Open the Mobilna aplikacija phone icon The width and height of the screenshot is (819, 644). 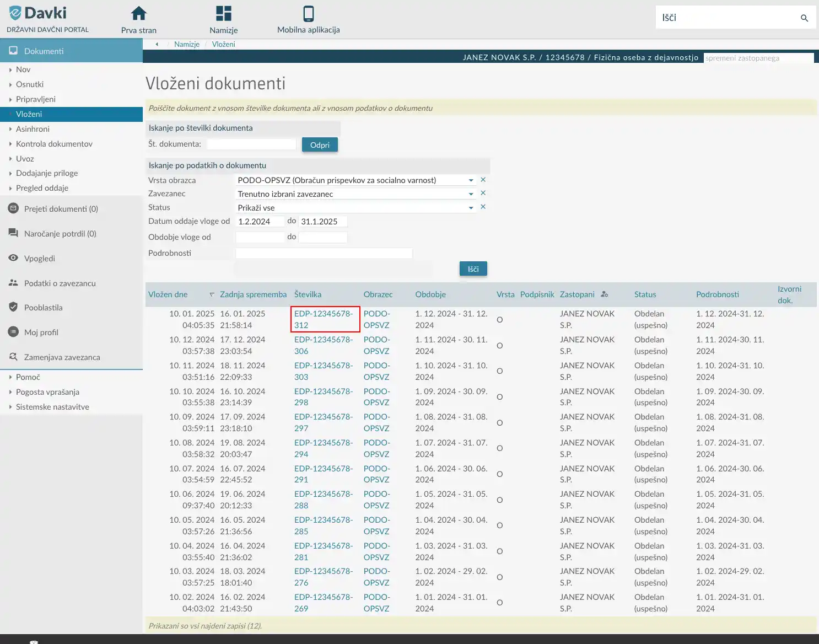(308, 13)
